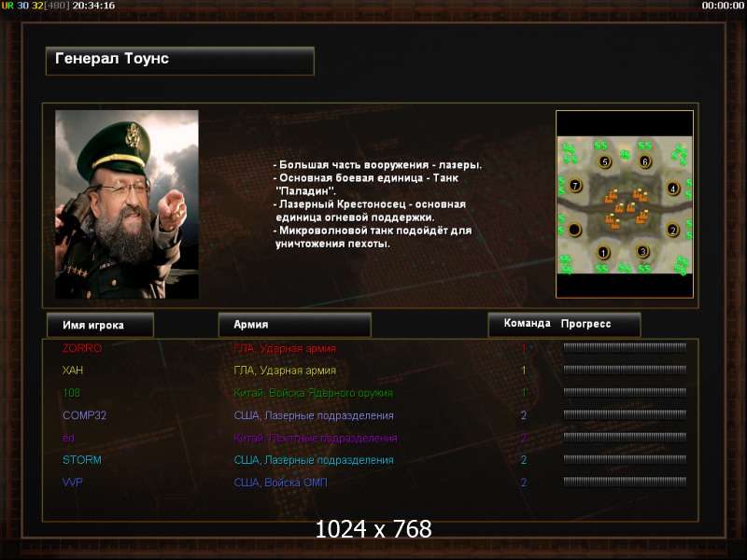Click start position marker 6 on minimap
This screenshot has width=747, height=560.
click(x=644, y=161)
